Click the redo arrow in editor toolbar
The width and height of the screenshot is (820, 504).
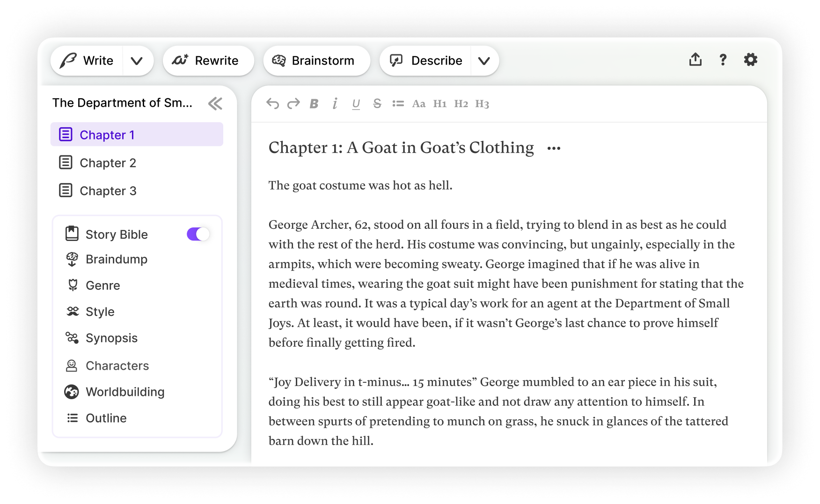pyautogui.click(x=293, y=104)
